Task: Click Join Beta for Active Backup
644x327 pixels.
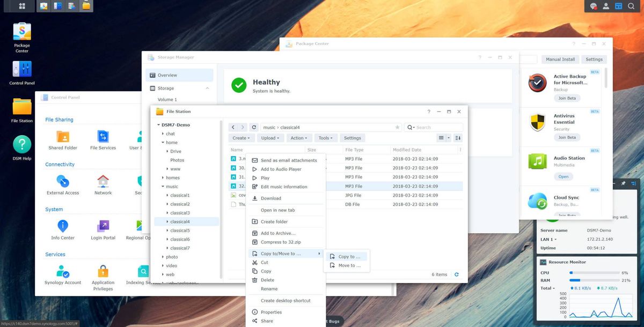Action: pos(567,98)
